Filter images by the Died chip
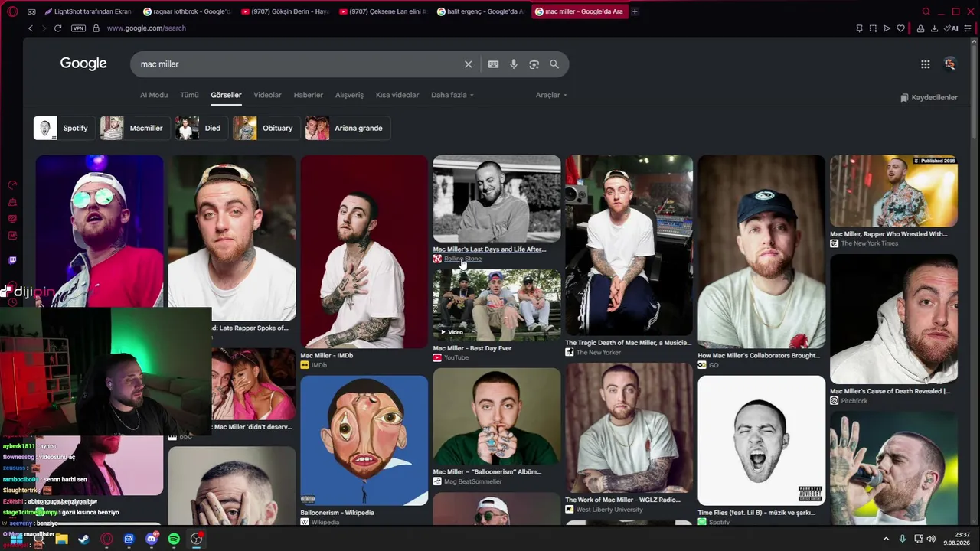 pos(201,128)
